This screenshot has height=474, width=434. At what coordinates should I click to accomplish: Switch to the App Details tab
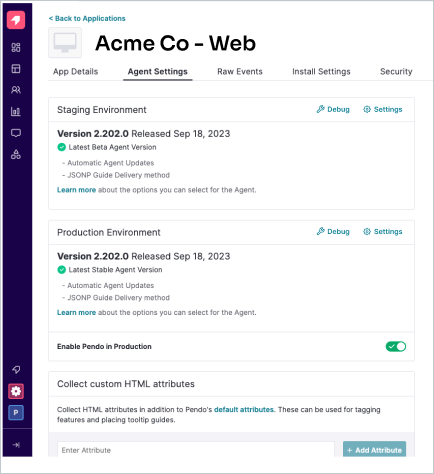click(76, 72)
